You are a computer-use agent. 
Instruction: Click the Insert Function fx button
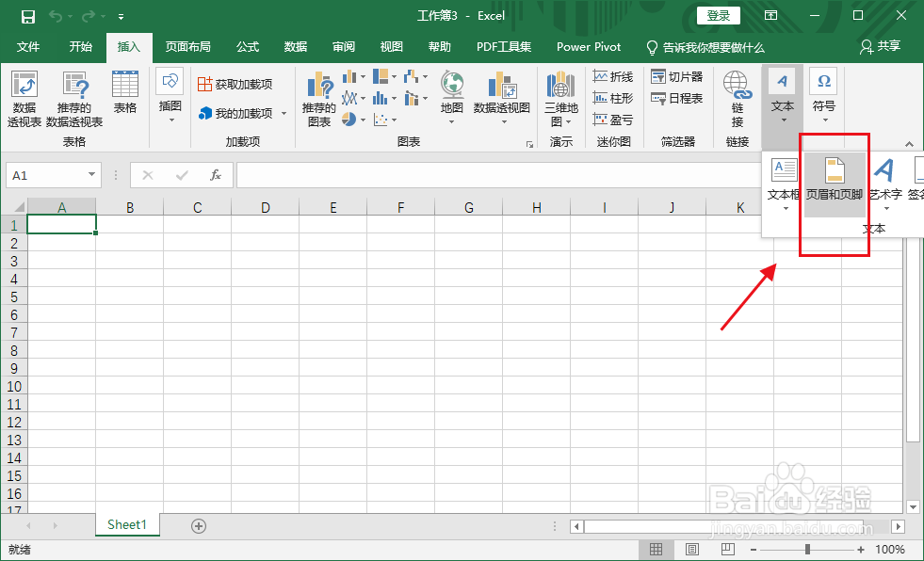pos(216,175)
